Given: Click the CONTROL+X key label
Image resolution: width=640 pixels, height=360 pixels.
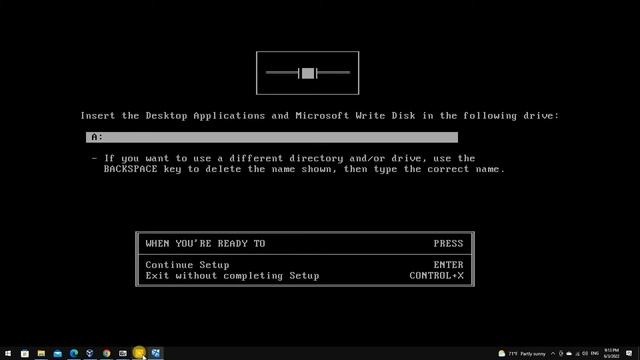Looking at the screenshot, I should coord(436,276).
